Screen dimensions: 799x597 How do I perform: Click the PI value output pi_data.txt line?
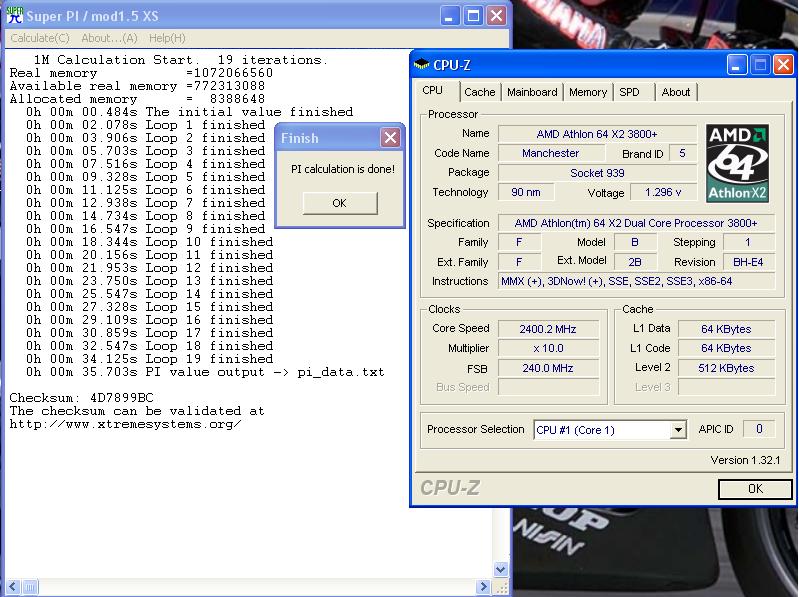click(205, 372)
